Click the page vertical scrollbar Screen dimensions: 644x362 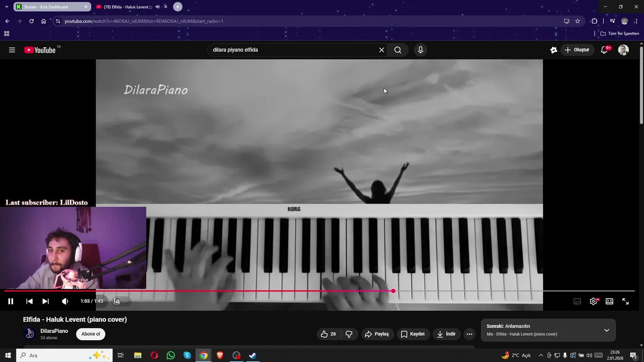(x=641, y=85)
